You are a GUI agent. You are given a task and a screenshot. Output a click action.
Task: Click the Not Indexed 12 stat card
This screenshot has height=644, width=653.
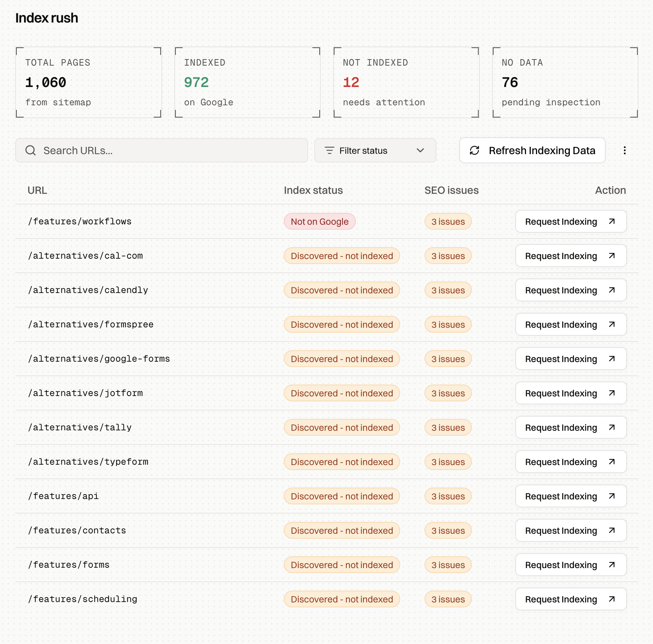406,82
